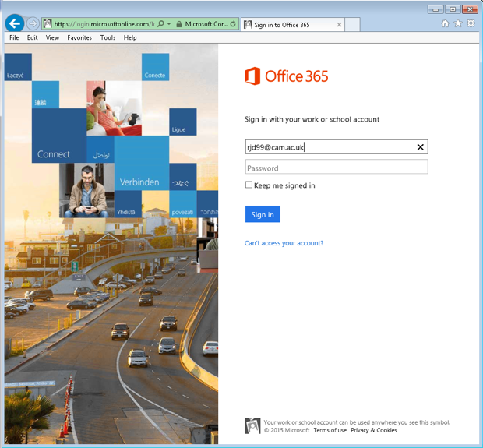Viewport: 483px width, 448px height.
Task: Clear the email field with the X
Action: [x=421, y=147]
